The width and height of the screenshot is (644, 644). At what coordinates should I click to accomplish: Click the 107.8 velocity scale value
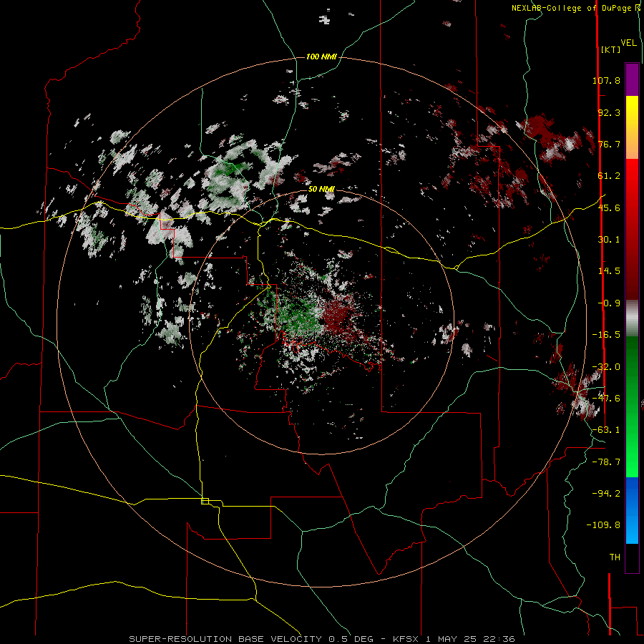606,80
